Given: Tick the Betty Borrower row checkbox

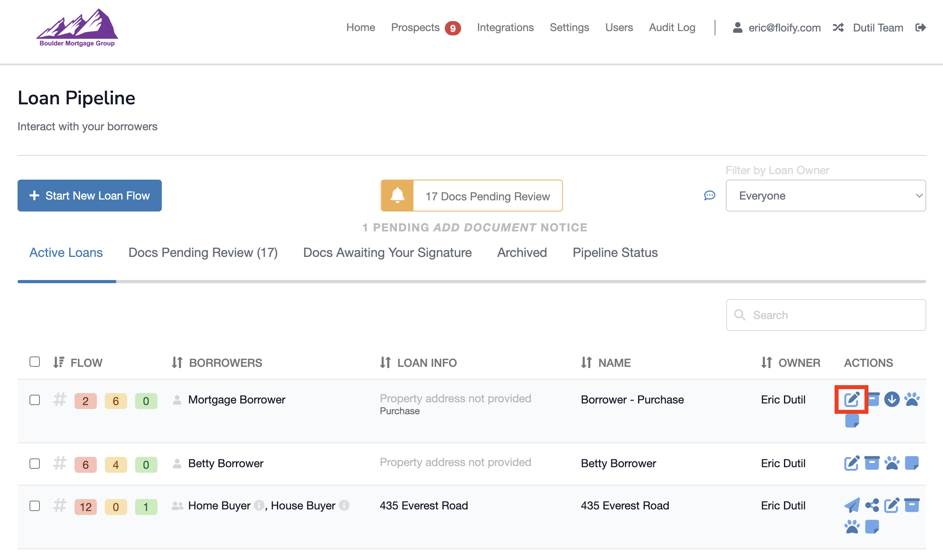Looking at the screenshot, I should (x=35, y=463).
